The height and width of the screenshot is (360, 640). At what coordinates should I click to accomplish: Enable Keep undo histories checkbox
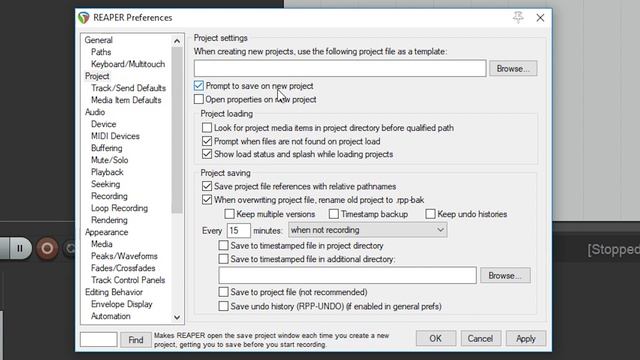(x=430, y=214)
